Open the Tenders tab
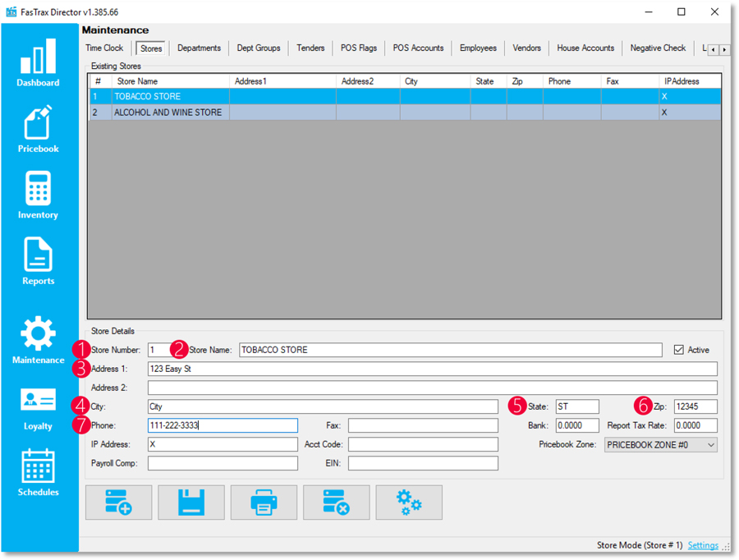 pos(310,48)
